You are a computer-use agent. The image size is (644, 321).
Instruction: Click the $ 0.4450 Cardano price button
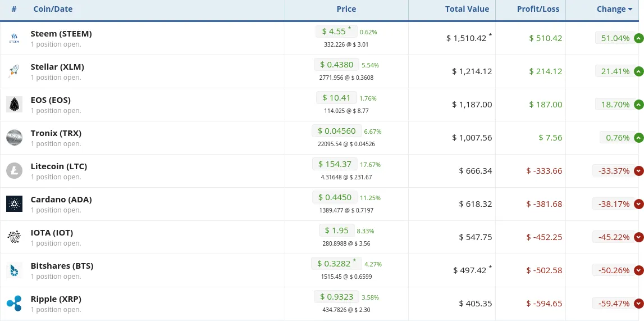pos(335,197)
